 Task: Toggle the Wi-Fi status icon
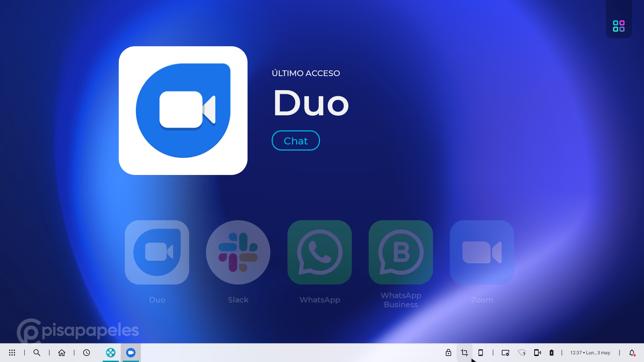(x=522, y=353)
